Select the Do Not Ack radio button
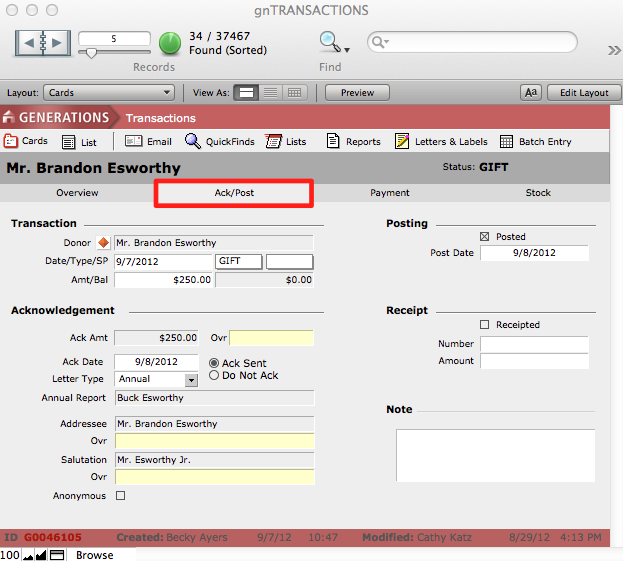This screenshot has width=623, height=561. point(214,376)
